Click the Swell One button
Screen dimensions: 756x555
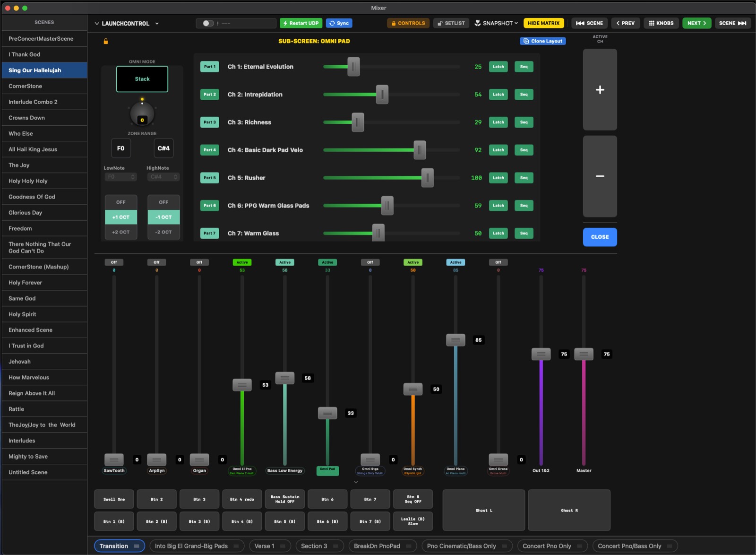114,499
